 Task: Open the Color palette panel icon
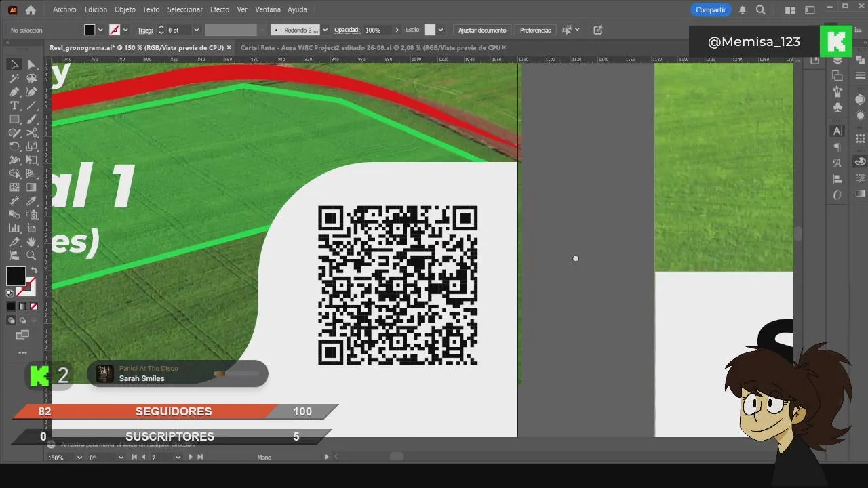861,162
